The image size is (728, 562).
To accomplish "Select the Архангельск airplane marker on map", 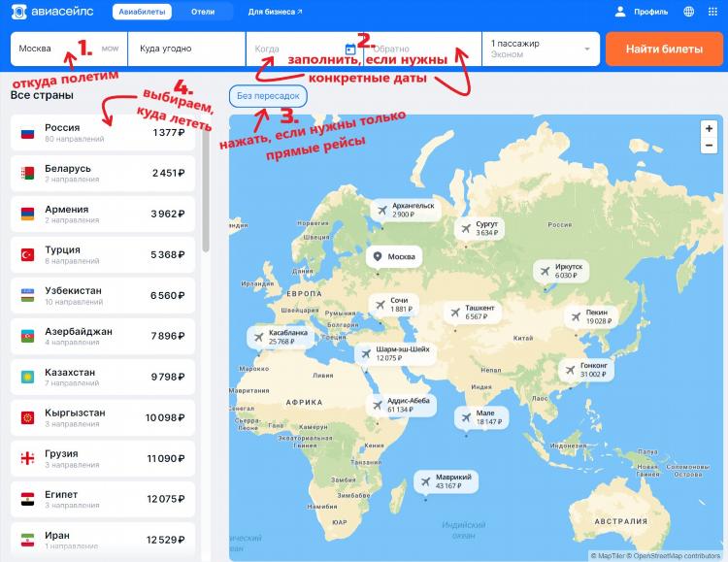I will pos(382,211).
